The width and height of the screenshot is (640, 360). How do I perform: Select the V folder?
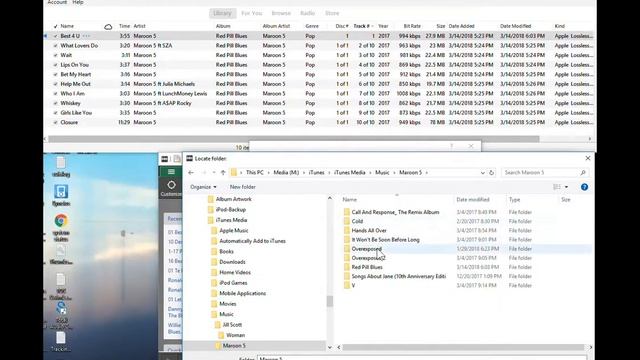353,286
